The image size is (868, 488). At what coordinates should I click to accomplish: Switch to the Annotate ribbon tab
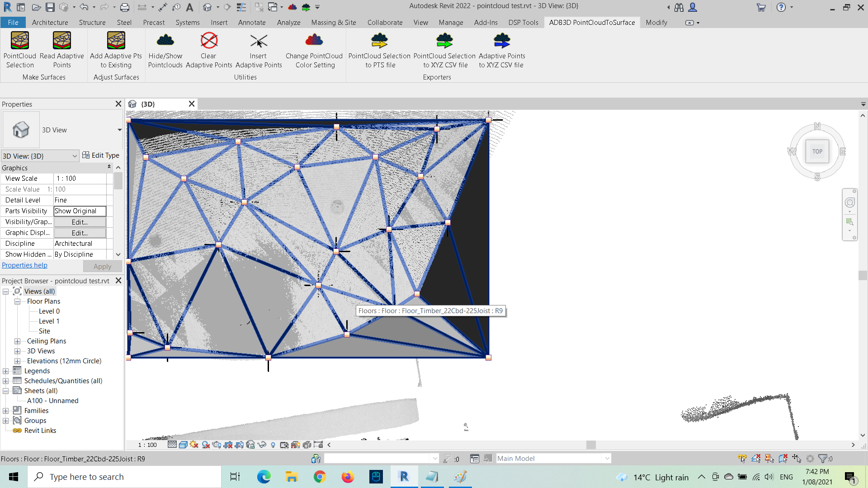[252, 22]
